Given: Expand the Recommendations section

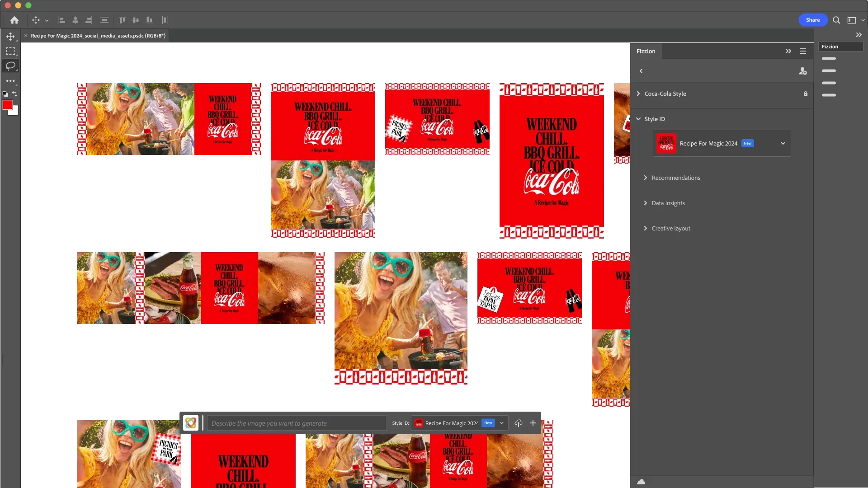Looking at the screenshot, I should coord(645,178).
